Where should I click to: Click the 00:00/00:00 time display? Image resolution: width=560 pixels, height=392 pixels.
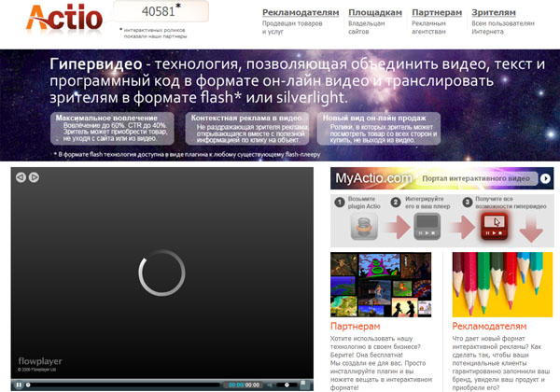coord(244,385)
